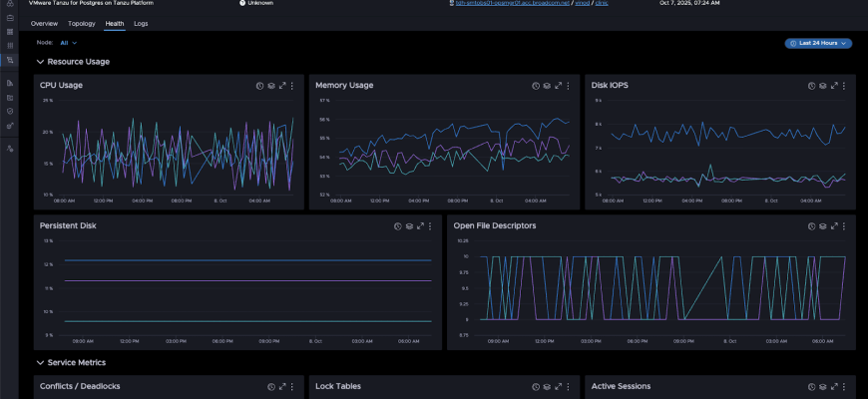
Task: Open the Disk IOPS kebab menu
Action: pos(843,86)
